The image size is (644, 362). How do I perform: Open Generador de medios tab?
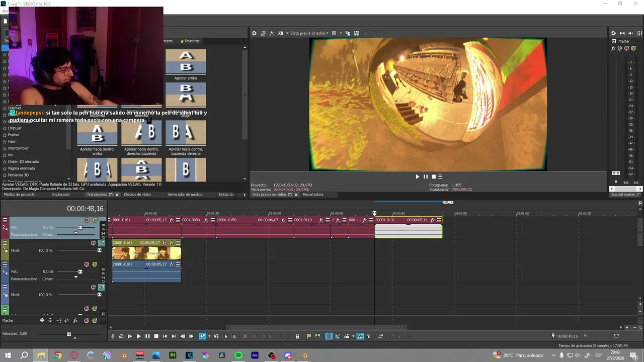pos(185,195)
